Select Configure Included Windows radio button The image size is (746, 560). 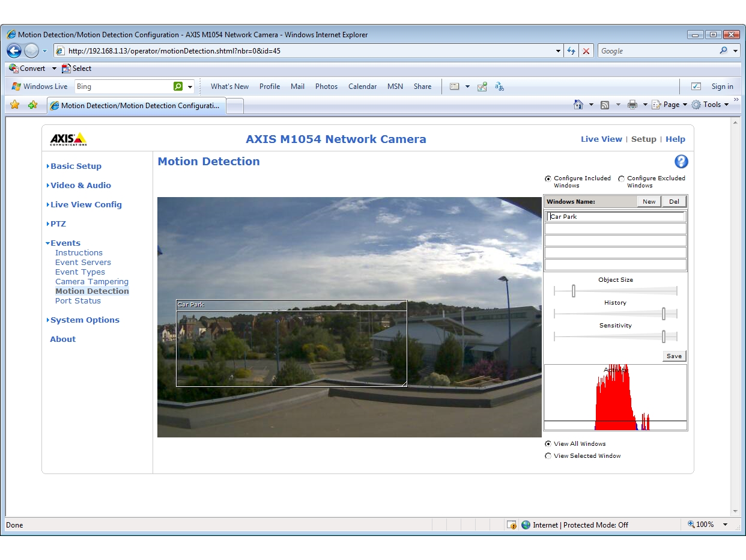click(548, 178)
